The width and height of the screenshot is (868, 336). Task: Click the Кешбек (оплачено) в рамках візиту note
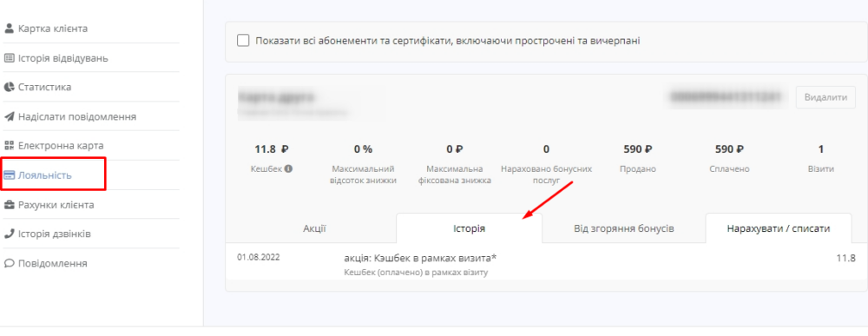416,273
